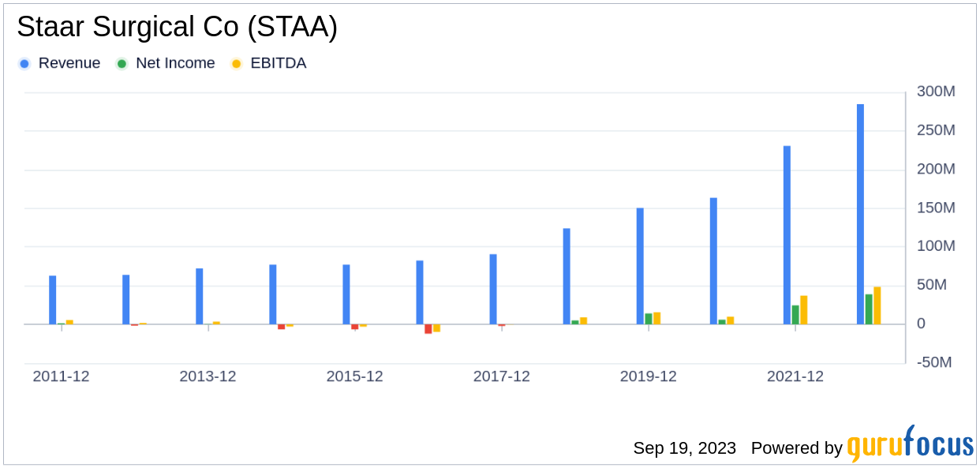Select the 2019-12 blue Revenue bar

coord(640,266)
